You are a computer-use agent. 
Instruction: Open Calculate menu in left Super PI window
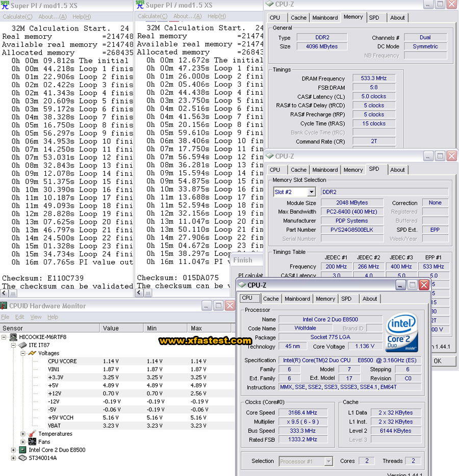pos(17,17)
